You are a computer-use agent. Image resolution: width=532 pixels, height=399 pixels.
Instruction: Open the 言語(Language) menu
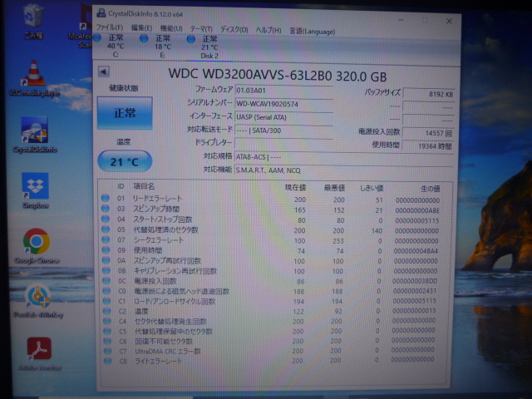click(x=312, y=32)
